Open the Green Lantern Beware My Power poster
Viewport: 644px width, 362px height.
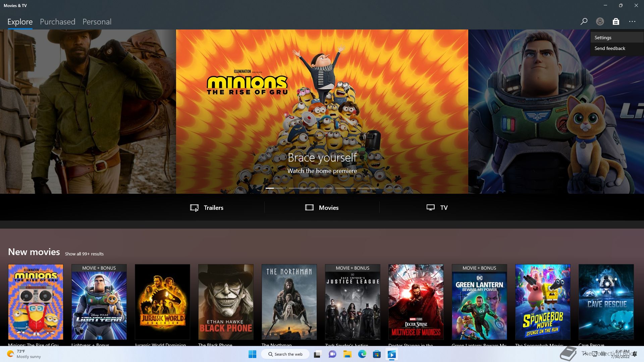click(x=479, y=302)
